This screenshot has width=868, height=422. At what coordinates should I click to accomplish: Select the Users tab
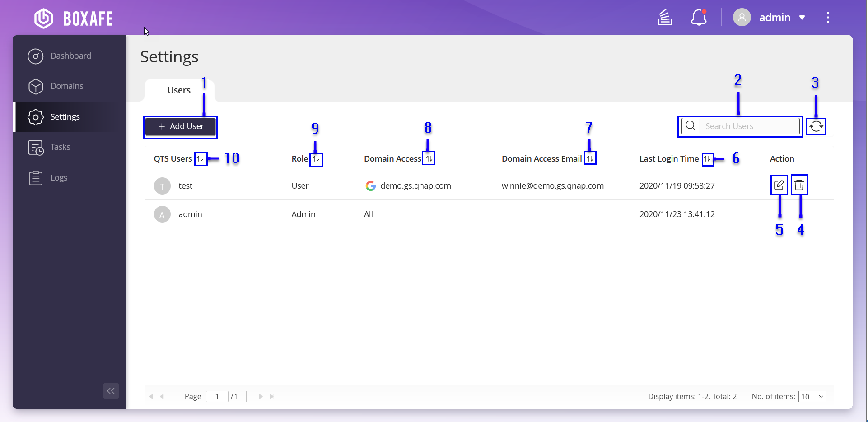click(x=179, y=90)
